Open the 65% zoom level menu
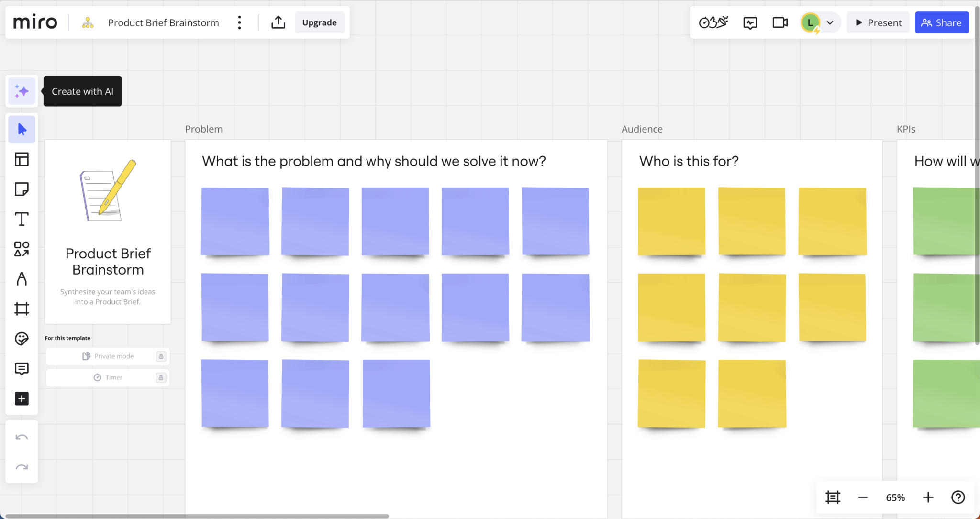Viewport: 980px width, 519px height. (895, 497)
